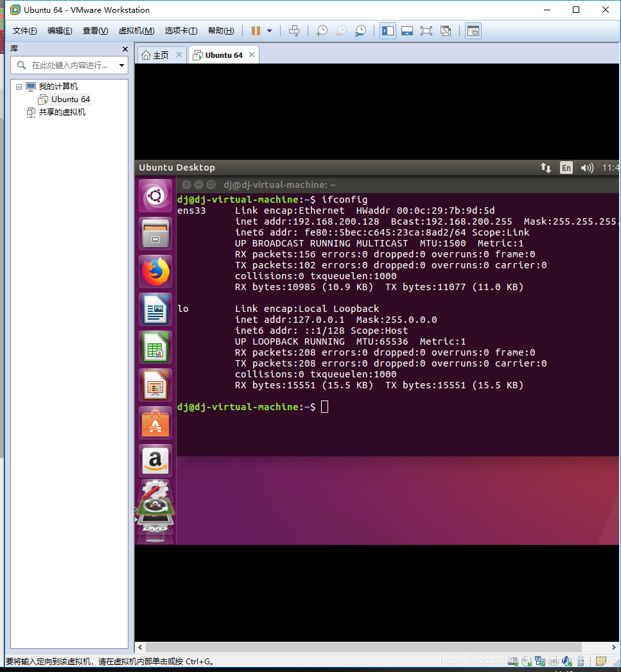621x672 pixels.
Task: Open the En input language indicator
Action: [566, 168]
